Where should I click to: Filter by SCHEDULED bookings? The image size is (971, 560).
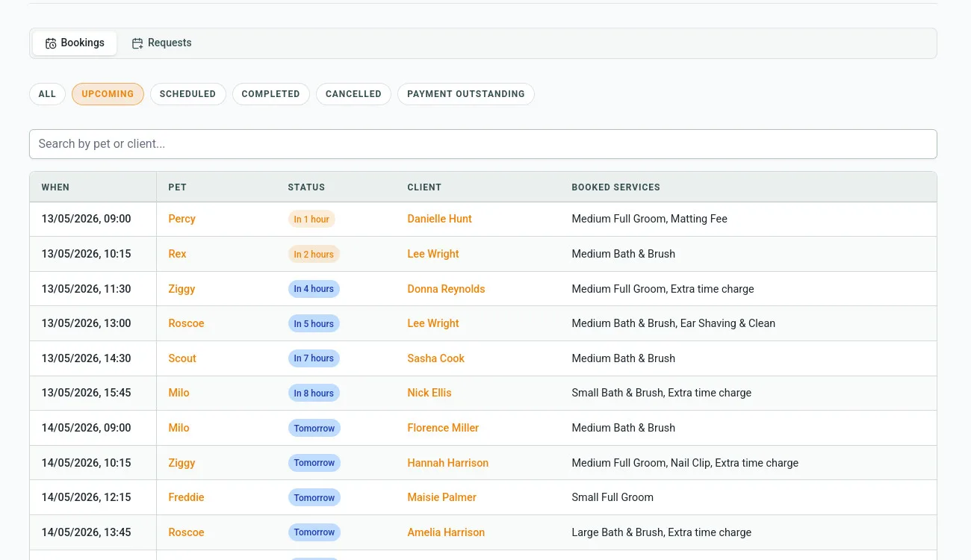187,94
